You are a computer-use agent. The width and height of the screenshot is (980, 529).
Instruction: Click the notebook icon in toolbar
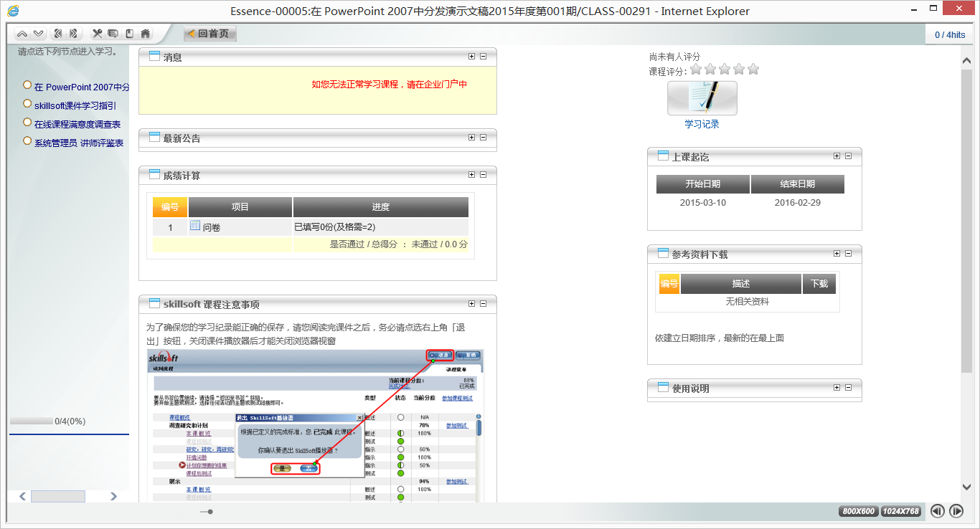click(129, 34)
